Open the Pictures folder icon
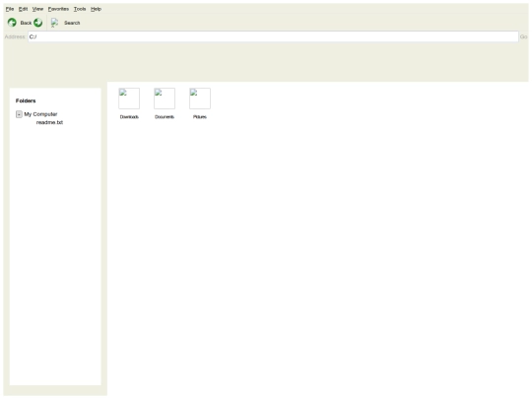Screen dimensions: 532x399 coord(200,99)
